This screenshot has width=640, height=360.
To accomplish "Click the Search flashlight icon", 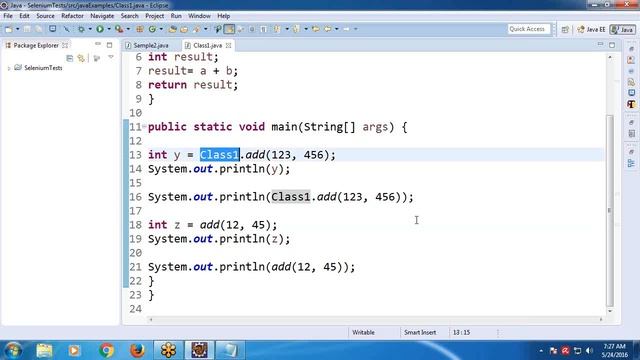I will [197, 29].
